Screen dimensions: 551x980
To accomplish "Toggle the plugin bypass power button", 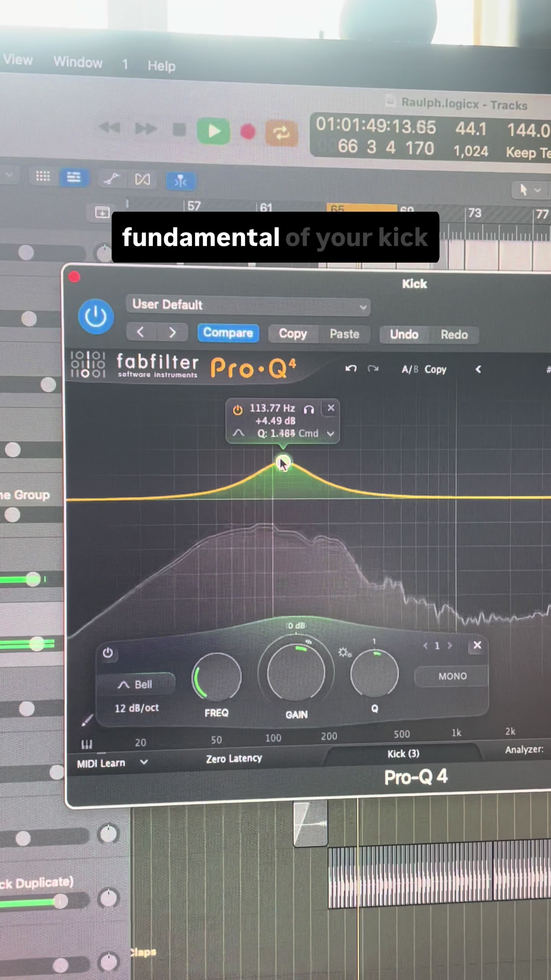I will coord(96,317).
